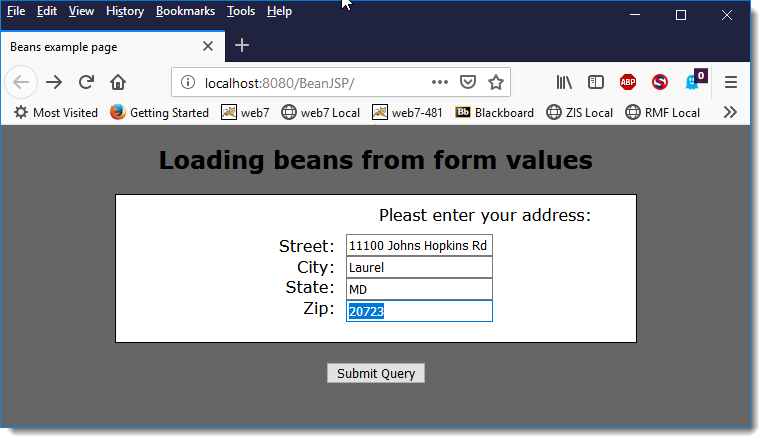
Task: Focus the Zip input field
Action: 419,311
